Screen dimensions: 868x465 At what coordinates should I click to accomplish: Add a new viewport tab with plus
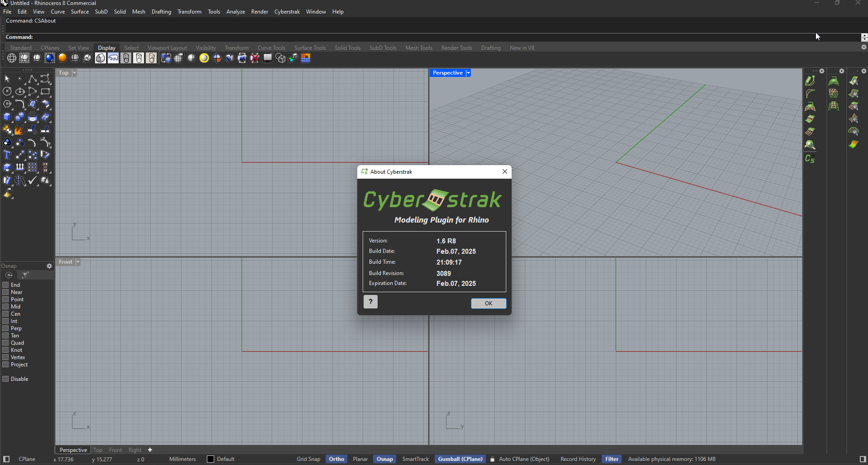pos(150,450)
